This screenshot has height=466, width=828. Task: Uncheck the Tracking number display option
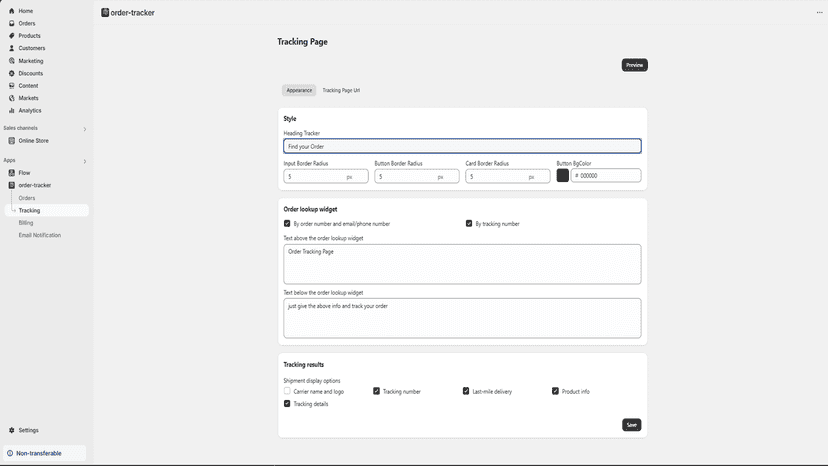click(x=377, y=391)
